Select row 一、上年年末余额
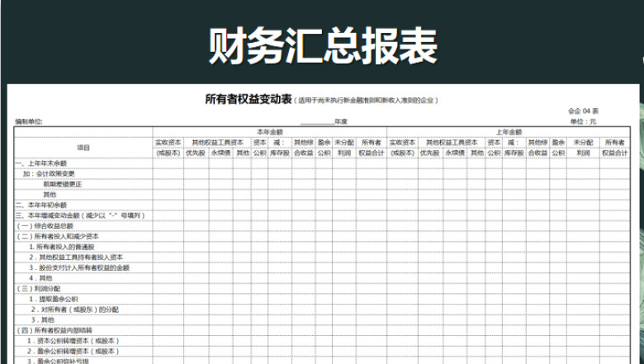Viewport: 644px width, 364px height. click(x=41, y=163)
